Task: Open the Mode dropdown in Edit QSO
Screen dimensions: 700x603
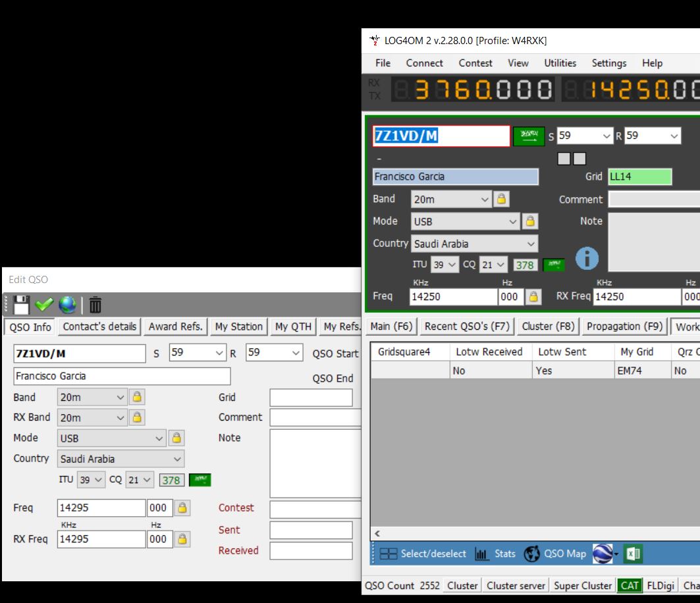Action: pos(159,438)
